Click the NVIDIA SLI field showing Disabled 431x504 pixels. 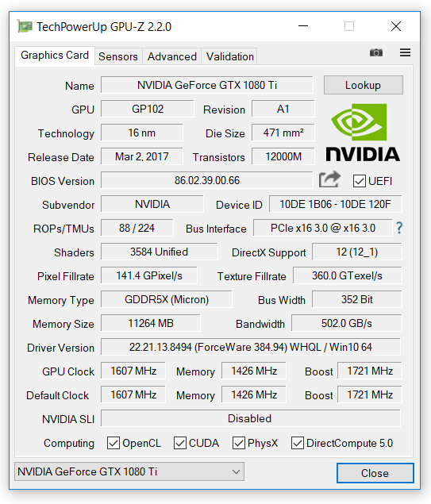click(x=251, y=417)
